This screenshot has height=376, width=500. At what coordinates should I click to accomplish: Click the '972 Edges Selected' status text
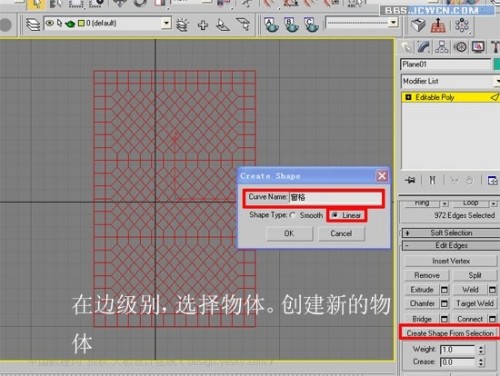coord(464,215)
